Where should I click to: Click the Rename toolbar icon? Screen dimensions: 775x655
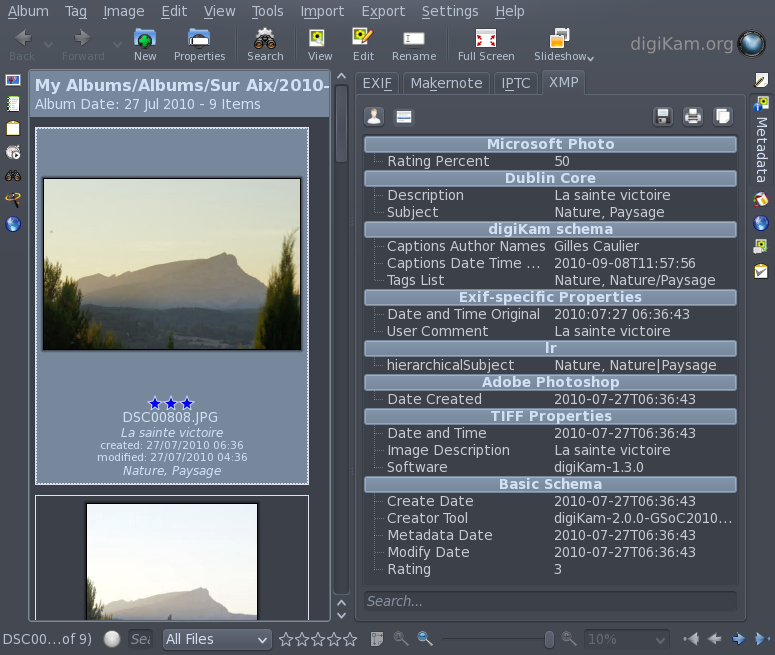(x=413, y=45)
